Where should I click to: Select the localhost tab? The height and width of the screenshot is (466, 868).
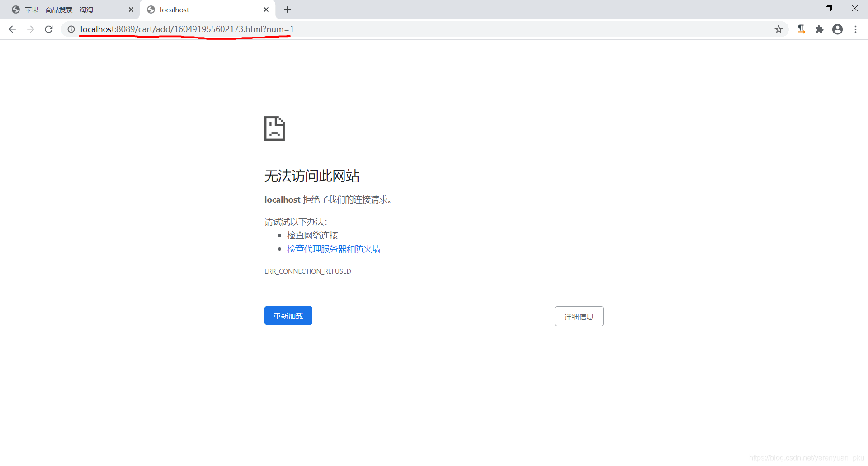(208, 10)
